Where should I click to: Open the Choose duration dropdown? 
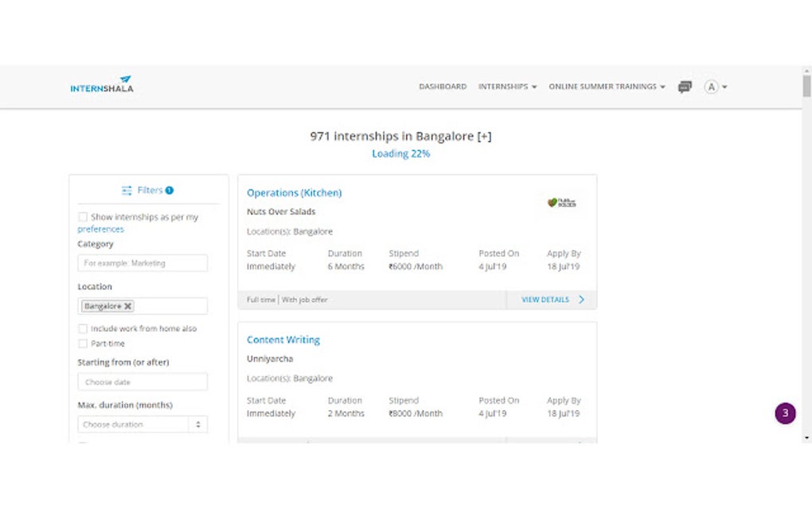[142, 424]
